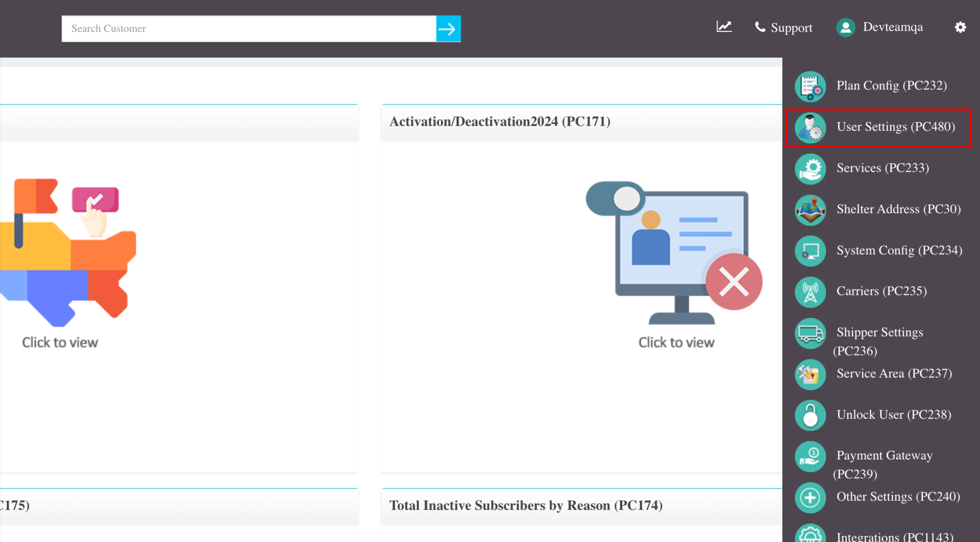Open Plan Config (PC232) menu item
The image size is (980, 542).
[891, 85]
